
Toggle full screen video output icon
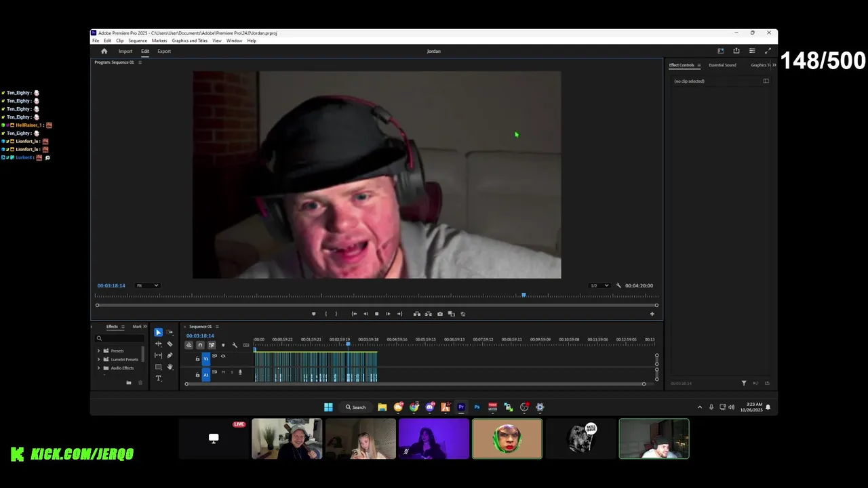(x=768, y=51)
